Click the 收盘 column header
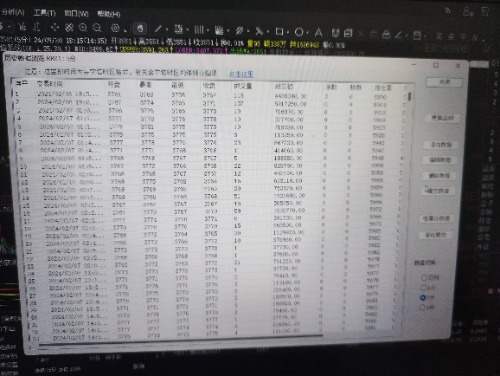The image size is (500, 376). point(209,85)
